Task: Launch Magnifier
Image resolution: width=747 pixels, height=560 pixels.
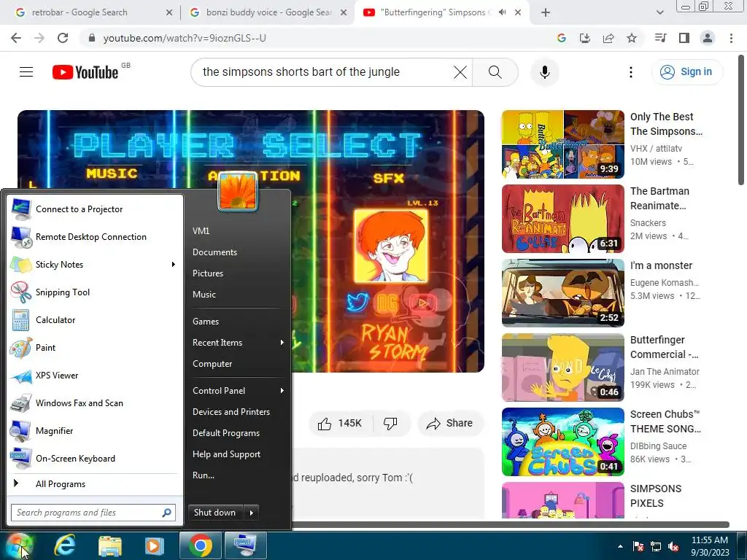Action: click(94, 430)
